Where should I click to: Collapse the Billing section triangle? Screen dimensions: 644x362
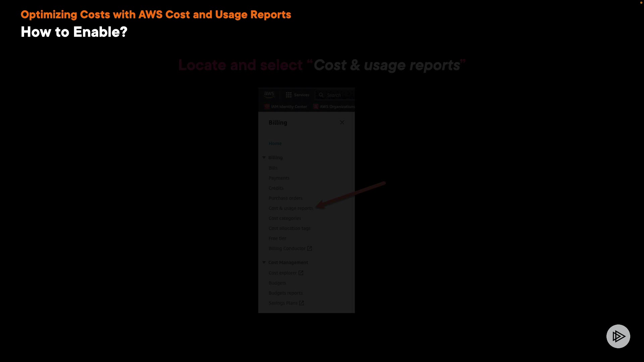click(264, 158)
